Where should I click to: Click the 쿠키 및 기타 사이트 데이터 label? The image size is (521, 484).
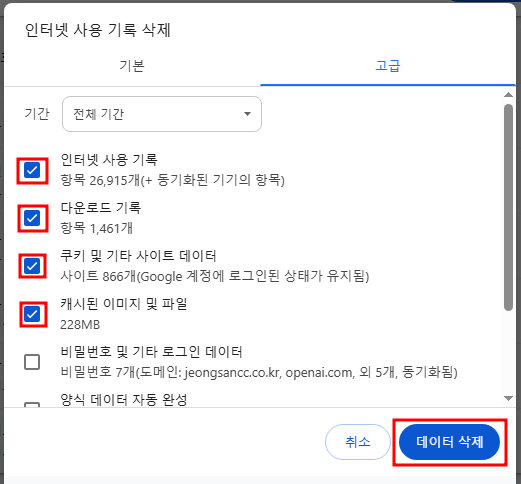(138, 256)
